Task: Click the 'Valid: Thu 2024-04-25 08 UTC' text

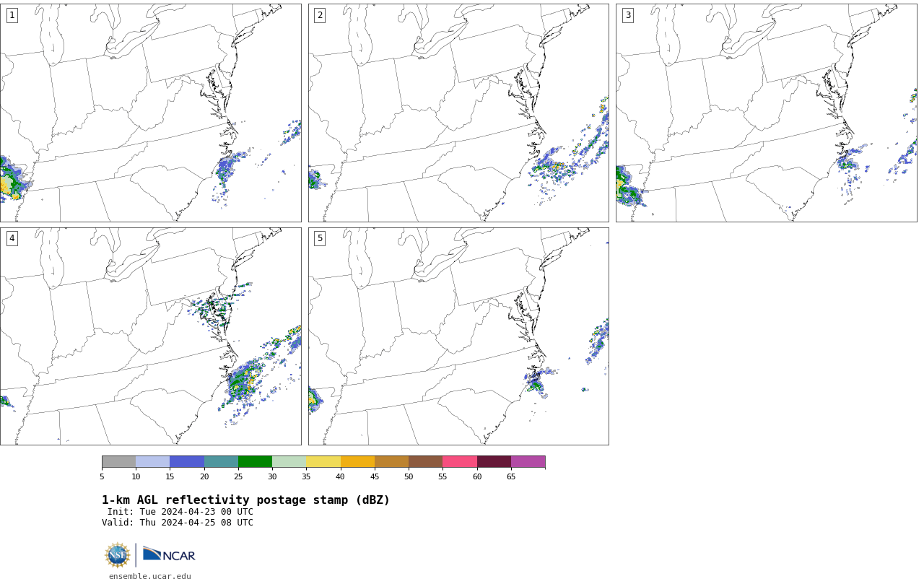Action: pos(178,523)
